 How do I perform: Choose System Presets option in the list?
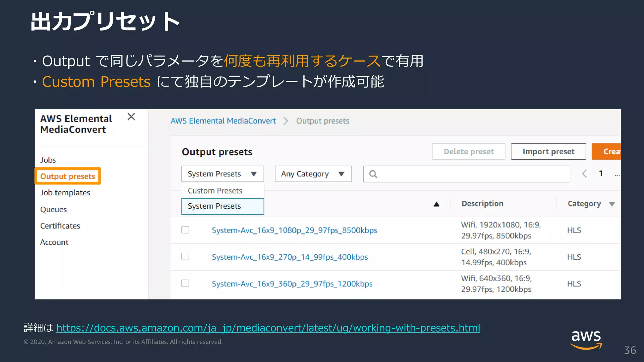pos(223,206)
